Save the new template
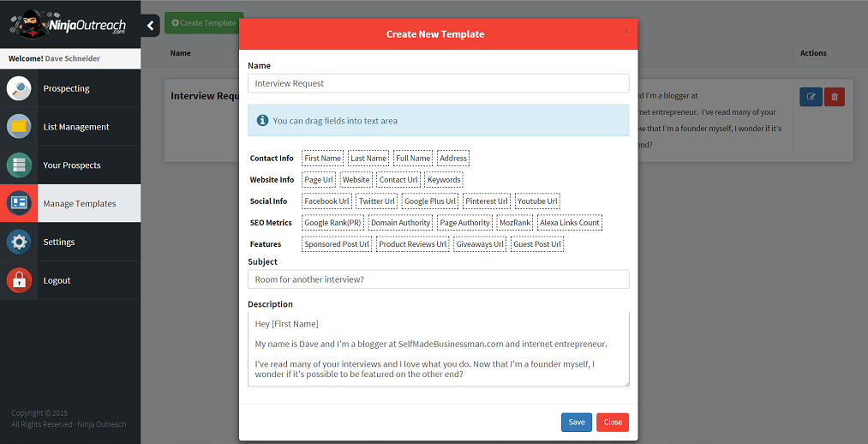868x444 pixels. click(576, 422)
